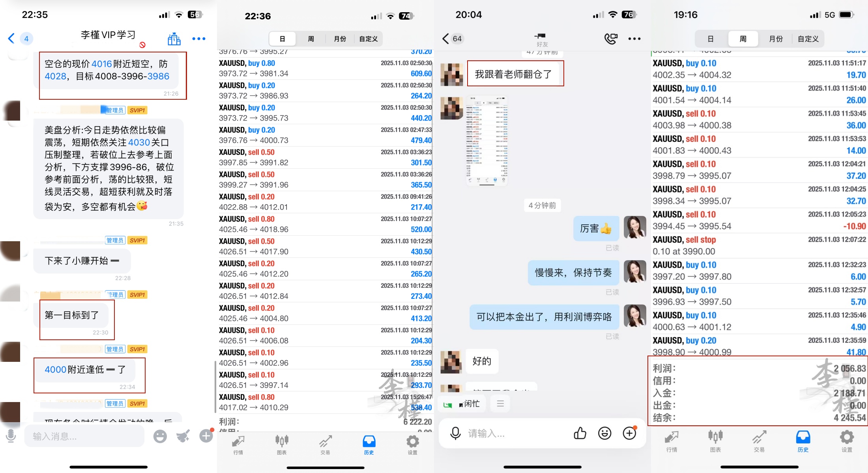Viewport: 868px width, 473px height.
Task: Tap the microphone icon beside 输入消息 field
Action: click(x=11, y=436)
